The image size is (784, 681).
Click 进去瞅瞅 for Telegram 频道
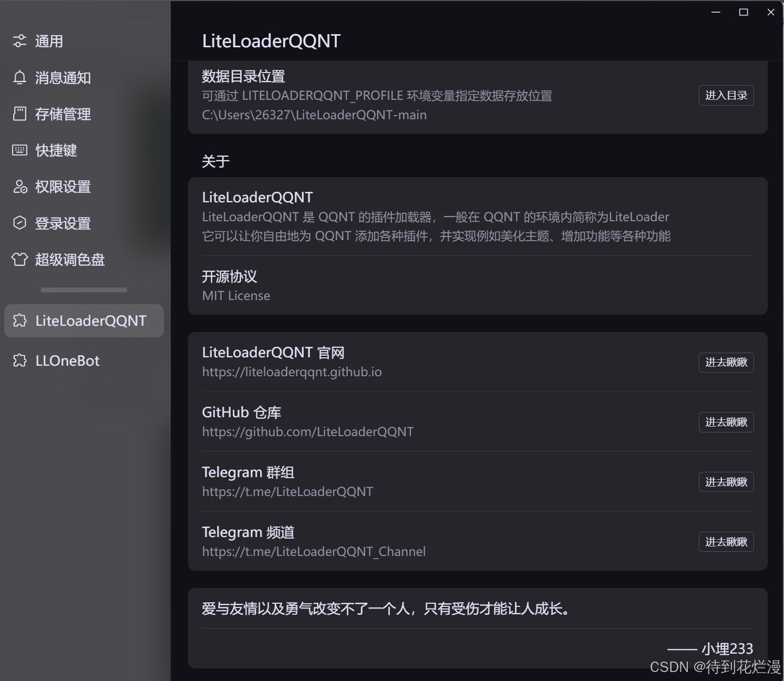[726, 542]
